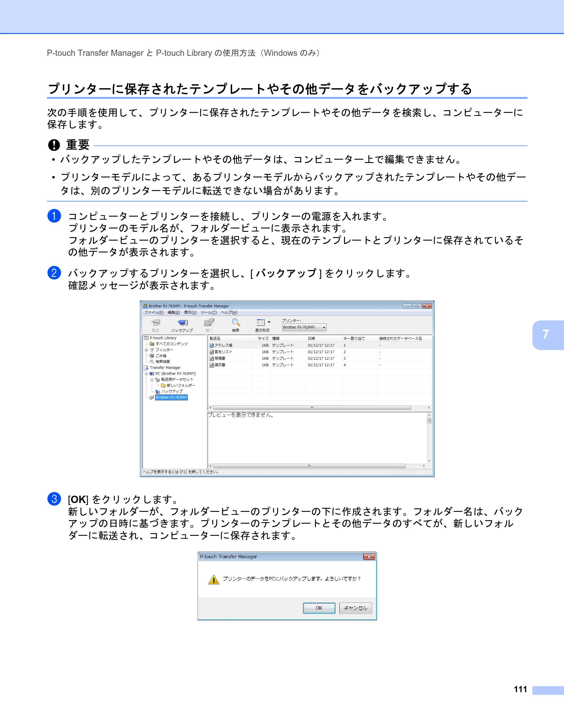
Task: Click the 開く (Open) toolbar icon
Action: 209,322
